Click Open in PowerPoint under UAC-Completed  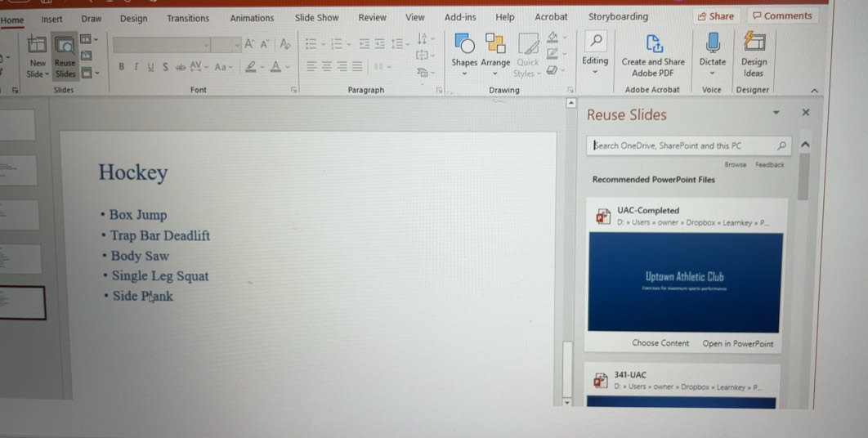point(738,343)
